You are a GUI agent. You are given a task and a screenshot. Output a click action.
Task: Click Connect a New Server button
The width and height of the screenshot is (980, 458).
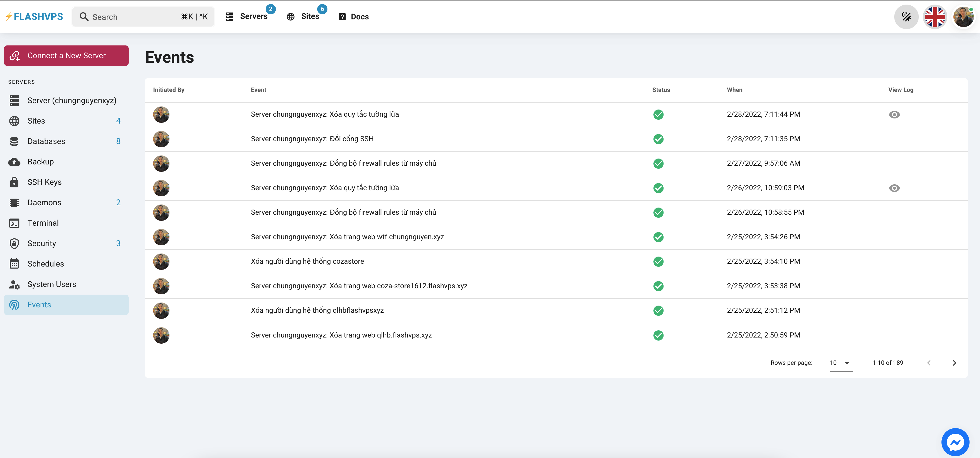coord(66,55)
